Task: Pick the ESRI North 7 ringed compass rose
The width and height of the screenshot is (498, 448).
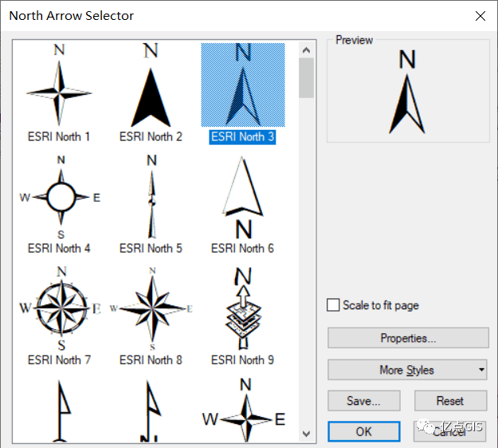Action: tap(61, 308)
